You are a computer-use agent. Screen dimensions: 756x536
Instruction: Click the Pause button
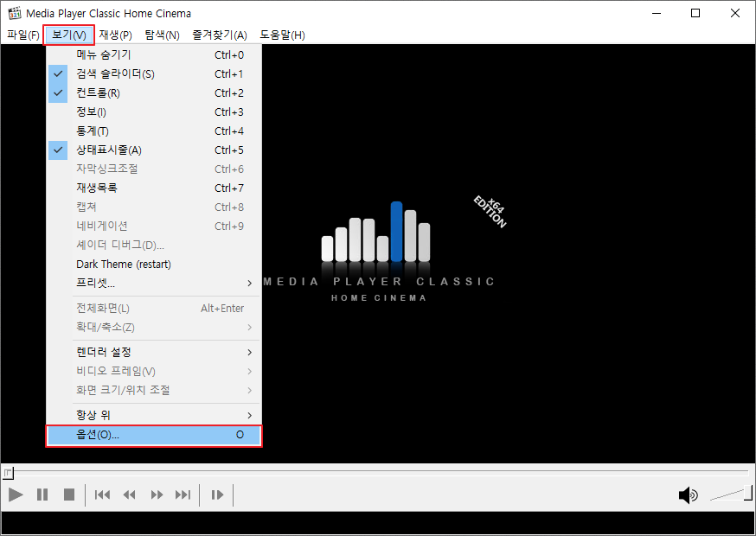click(x=42, y=495)
